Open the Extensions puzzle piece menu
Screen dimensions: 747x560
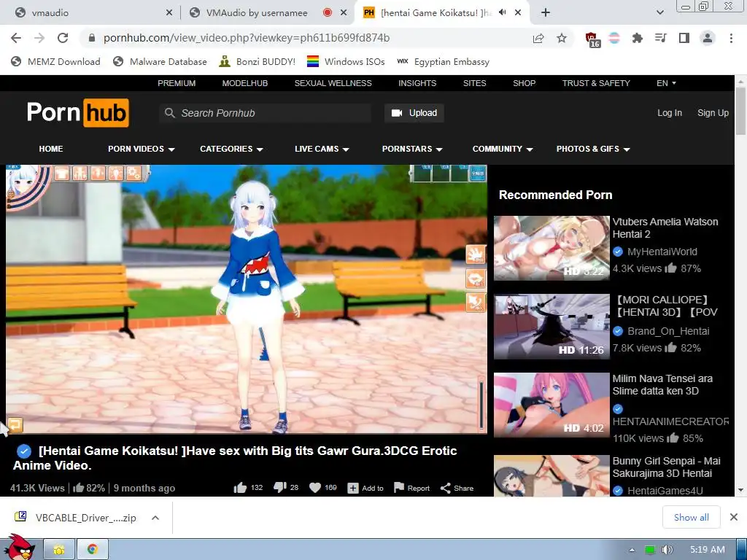click(x=638, y=38)
